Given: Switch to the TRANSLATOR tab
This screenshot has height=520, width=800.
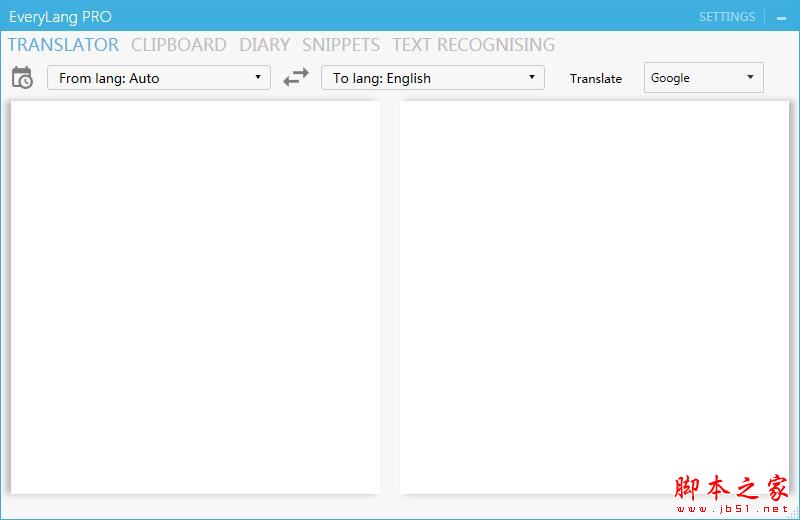Looking at the screenshot, I should point(63,45).
